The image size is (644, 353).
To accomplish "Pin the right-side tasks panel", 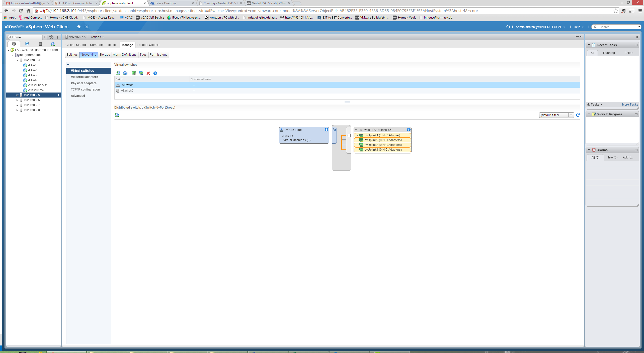I will pos(637,37).
